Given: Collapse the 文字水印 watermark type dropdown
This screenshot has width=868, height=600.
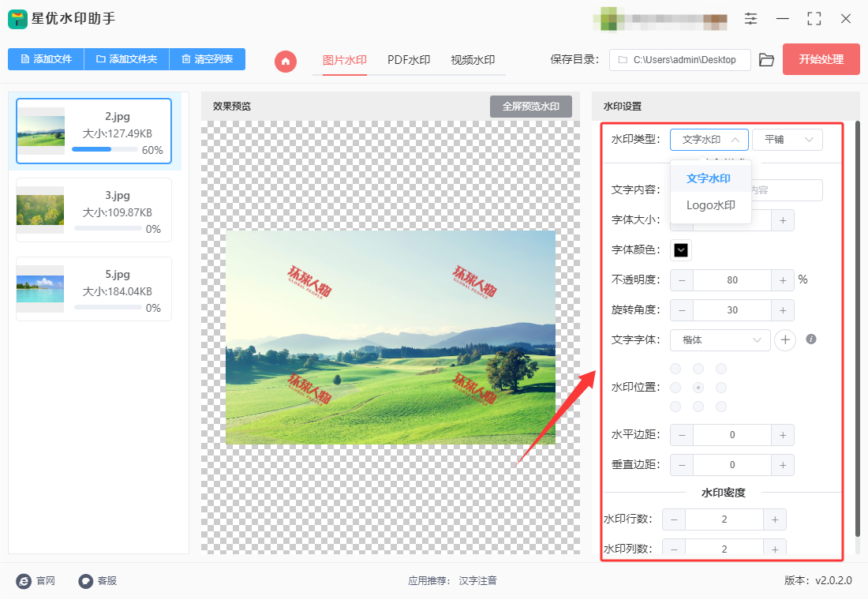Looking at the screenshot, I should (x=709, y=140).
